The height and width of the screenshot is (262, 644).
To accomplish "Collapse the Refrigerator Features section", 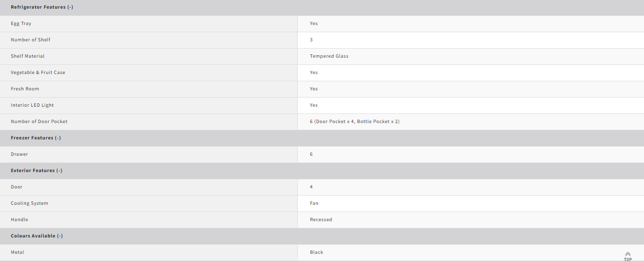I will coord(42,7).
